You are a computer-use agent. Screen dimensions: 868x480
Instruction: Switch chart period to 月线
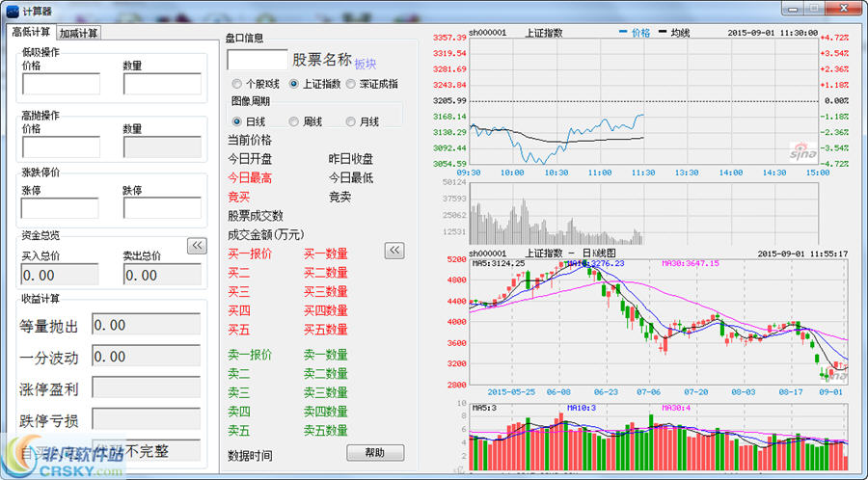[351, 121]
